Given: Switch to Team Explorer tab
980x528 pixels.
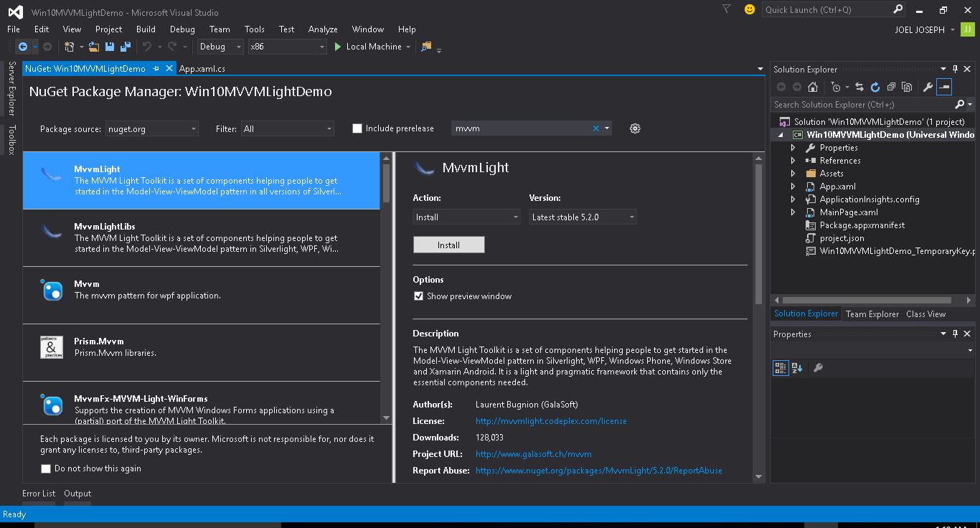Looking at the screenshot, I should pos(872,314).
